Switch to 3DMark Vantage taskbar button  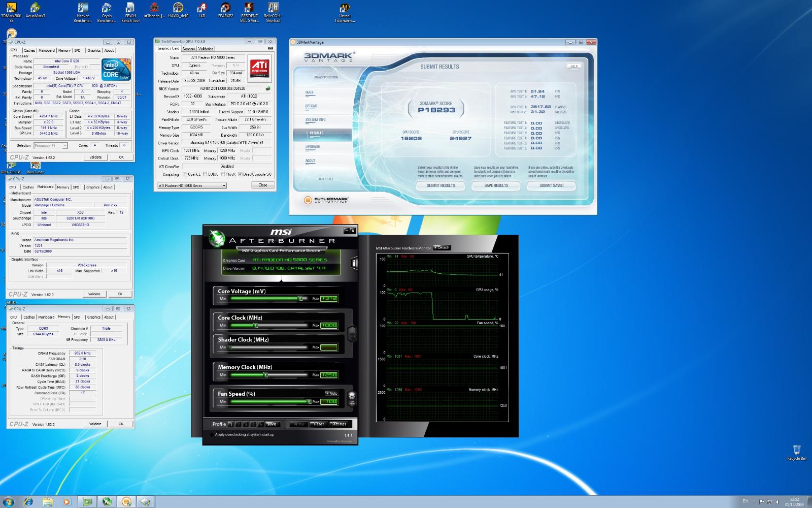coord(126,502)
